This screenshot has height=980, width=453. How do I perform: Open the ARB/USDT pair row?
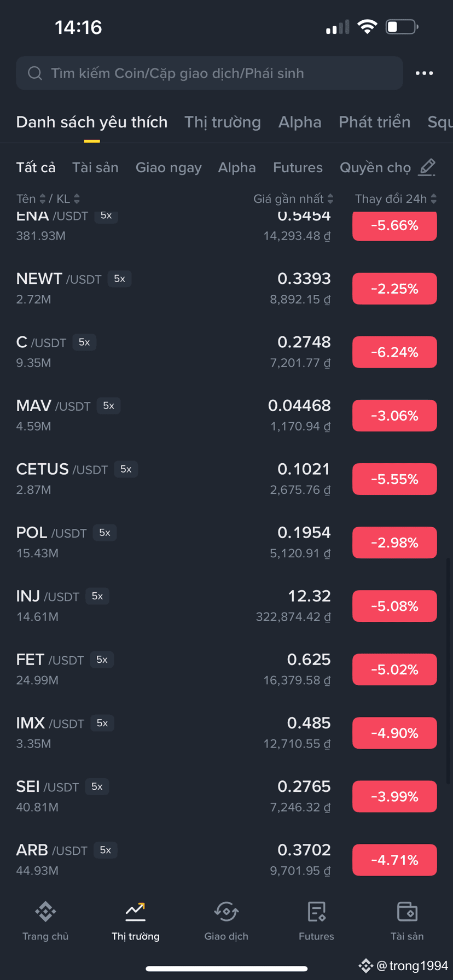tap(226, 860)
